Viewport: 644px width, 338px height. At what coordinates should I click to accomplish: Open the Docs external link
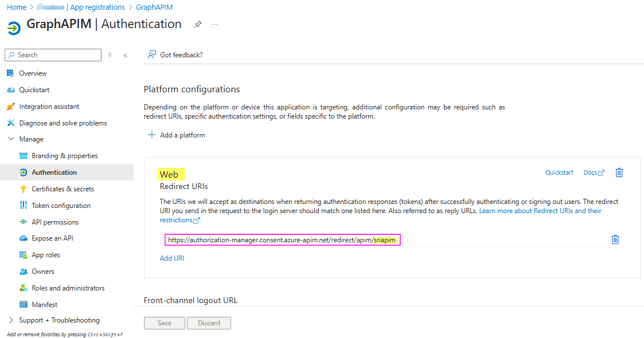pos(594,172)
